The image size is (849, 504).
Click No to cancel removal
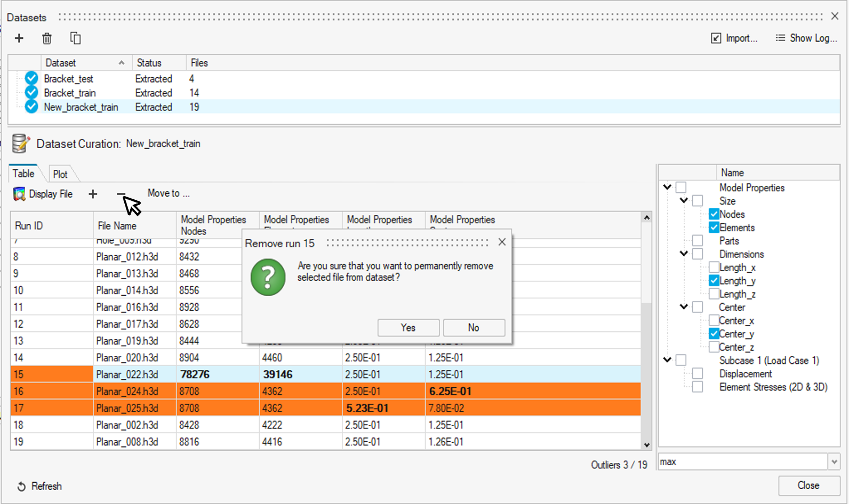(474, 328)
